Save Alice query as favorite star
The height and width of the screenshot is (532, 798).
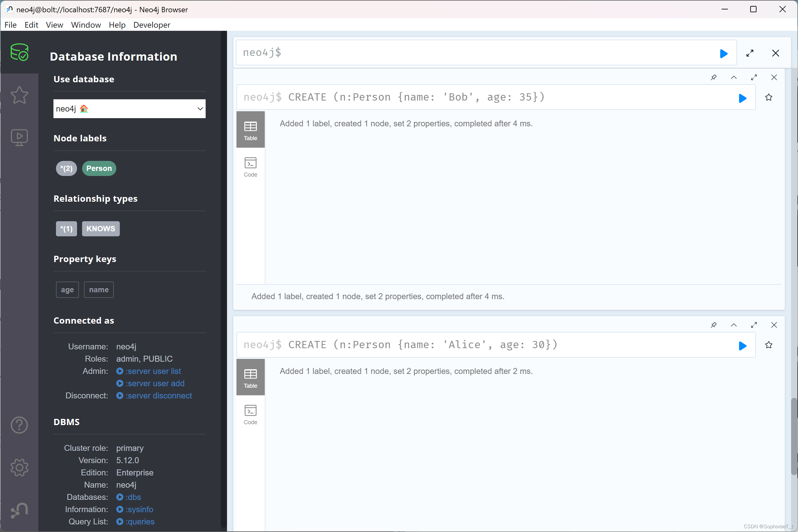pyautogui.click(x=768, y=345)
